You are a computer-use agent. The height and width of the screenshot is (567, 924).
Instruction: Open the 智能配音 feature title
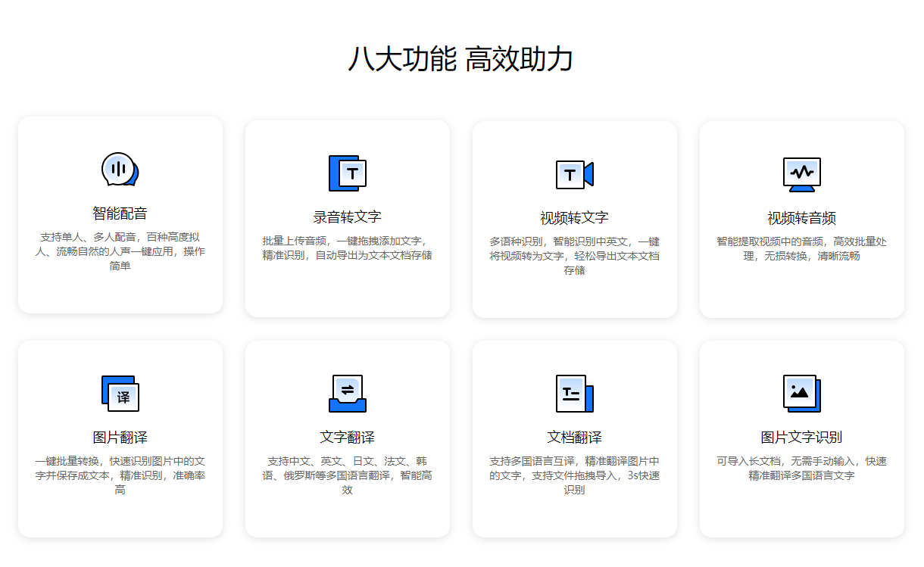point(120,213)
